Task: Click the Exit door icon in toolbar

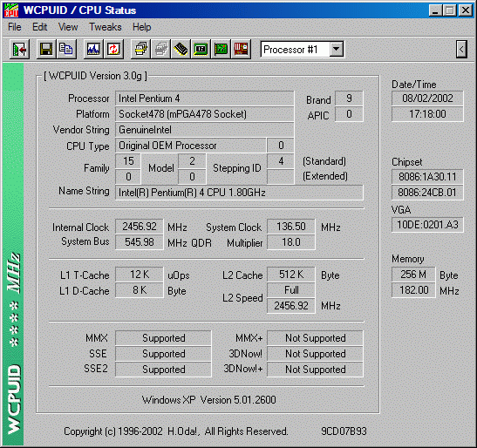Action: (19, 49)
